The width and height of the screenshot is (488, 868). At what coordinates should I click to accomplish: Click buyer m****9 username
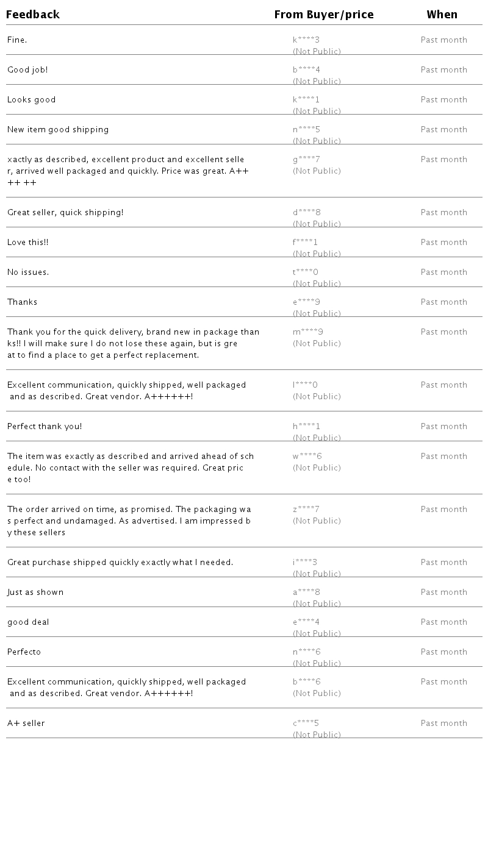pos(308,332)
